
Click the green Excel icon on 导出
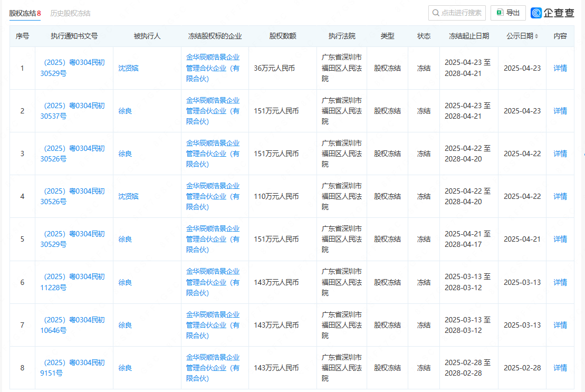[500, 13]
